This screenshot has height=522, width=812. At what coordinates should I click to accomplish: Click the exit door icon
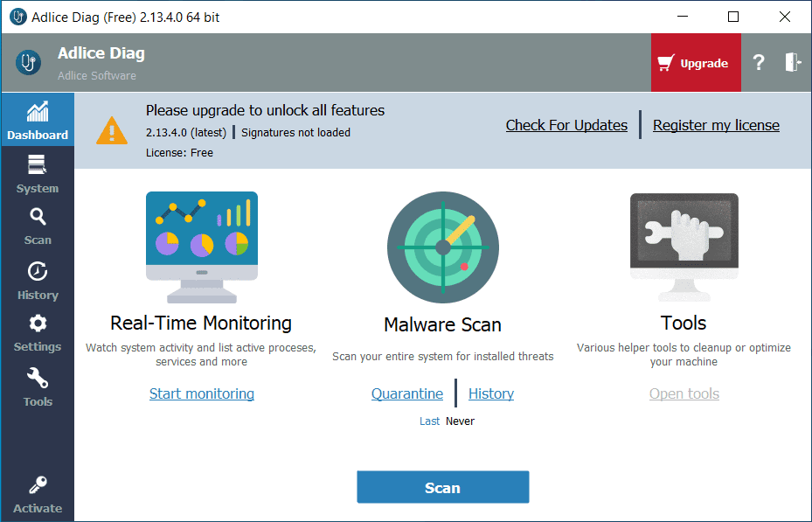792,63
